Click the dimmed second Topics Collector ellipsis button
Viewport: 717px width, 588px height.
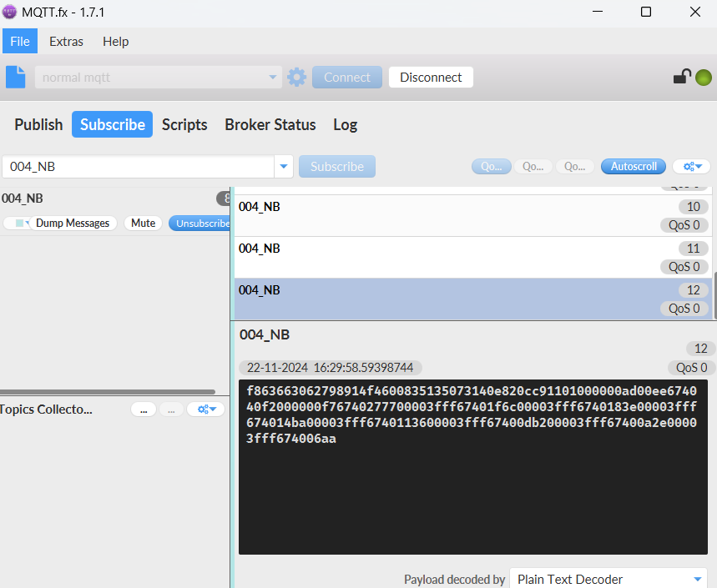(171, 410)
